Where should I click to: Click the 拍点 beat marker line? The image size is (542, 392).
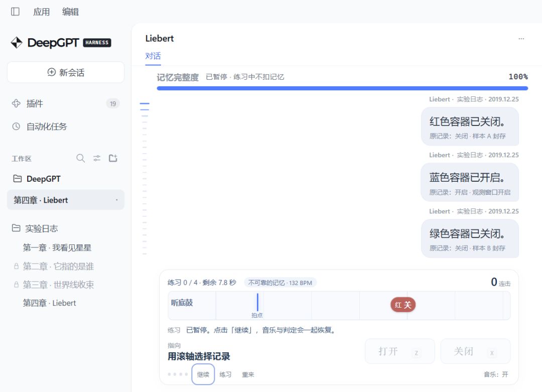(x=257, y=303)
